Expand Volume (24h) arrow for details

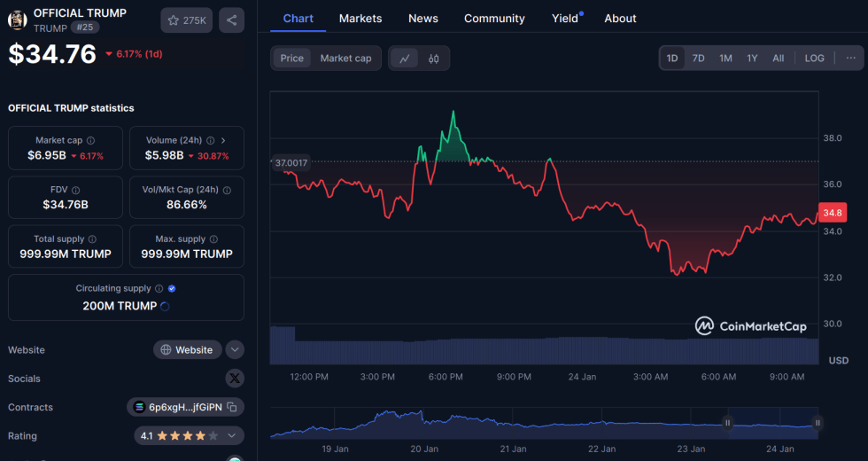coord(223,140)
